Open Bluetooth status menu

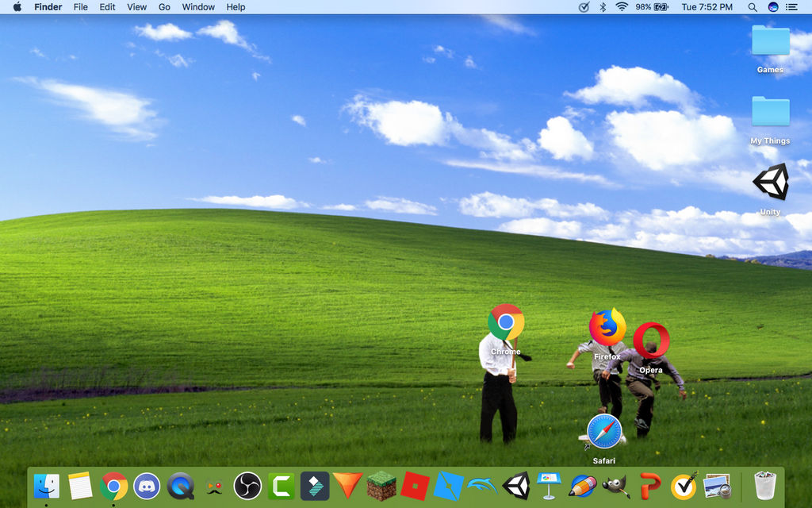(603, 6)
